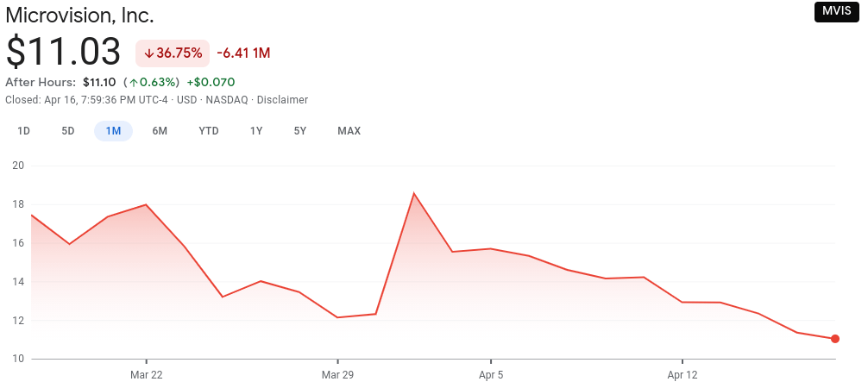Screen dimensions: 868x388
Task: Click the green after-hours 0.63% change
Action: (x=152, y=82)
